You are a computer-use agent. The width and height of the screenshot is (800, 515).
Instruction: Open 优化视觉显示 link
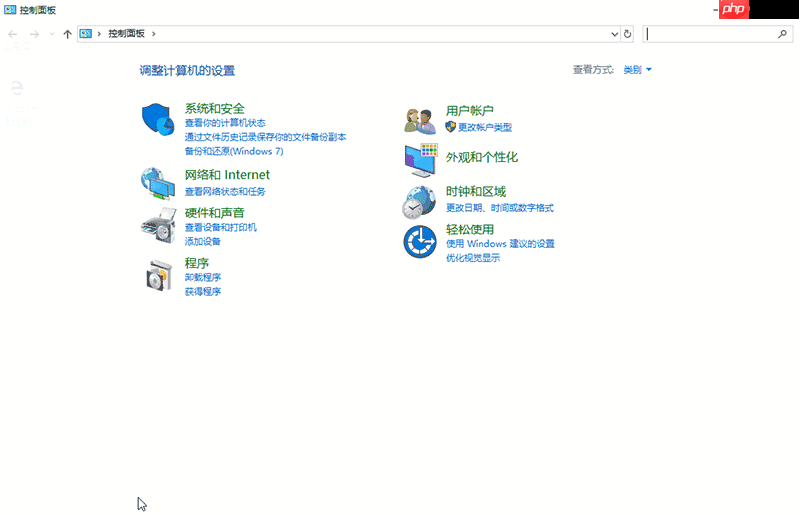(473, 258)
